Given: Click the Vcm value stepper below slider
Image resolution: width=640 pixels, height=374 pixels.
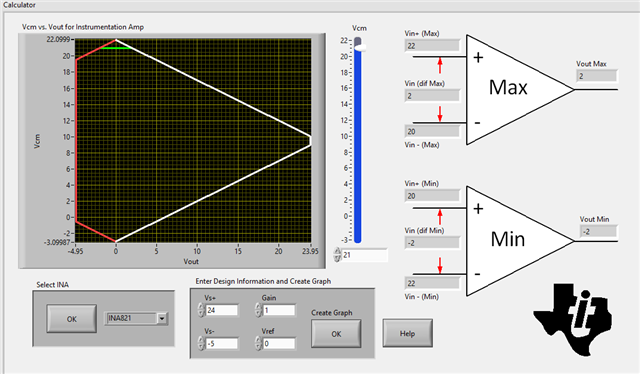Looking at the screenshot, I should (337, 255).
